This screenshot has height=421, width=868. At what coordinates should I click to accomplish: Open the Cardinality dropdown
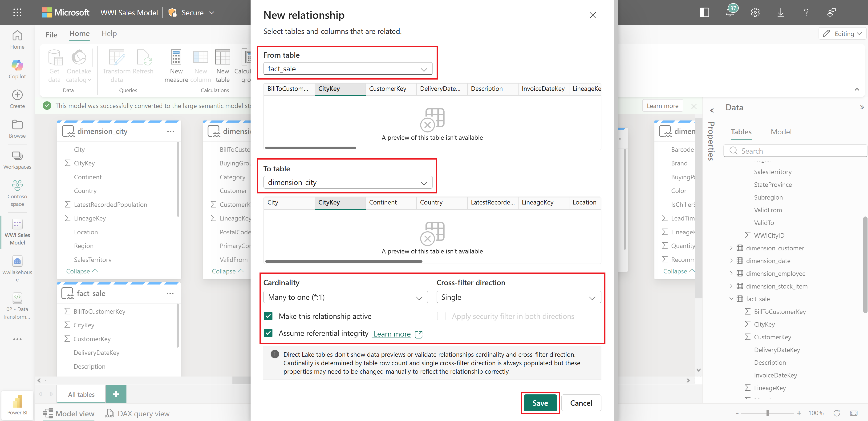tap(345, 297)
